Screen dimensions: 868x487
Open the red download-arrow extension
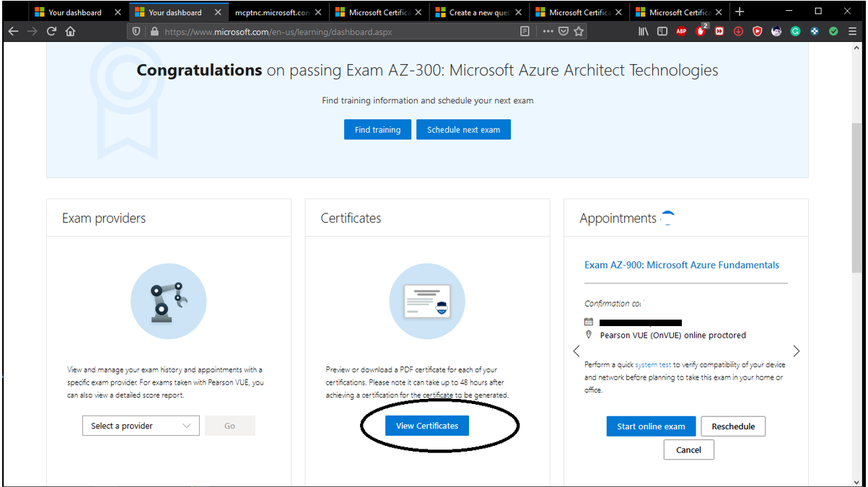tap(738, 32)
